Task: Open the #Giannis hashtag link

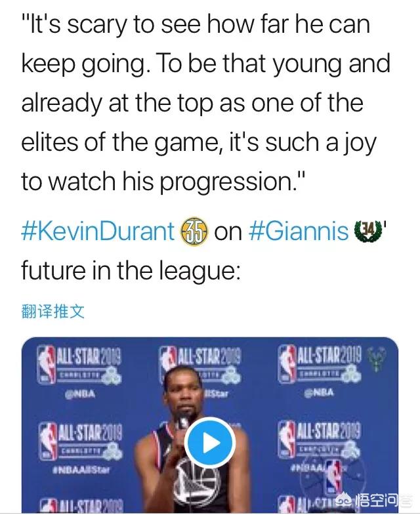Action: tap(299, 231)
